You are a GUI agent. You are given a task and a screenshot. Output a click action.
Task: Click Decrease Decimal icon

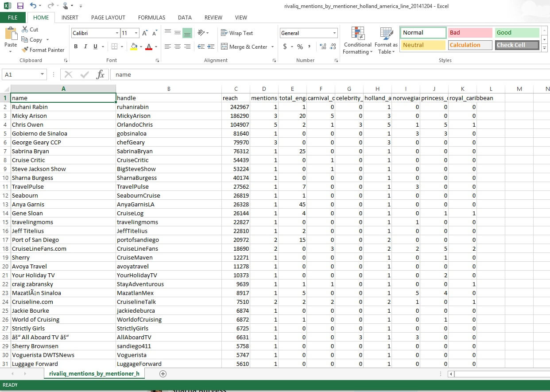pos(333,47)
